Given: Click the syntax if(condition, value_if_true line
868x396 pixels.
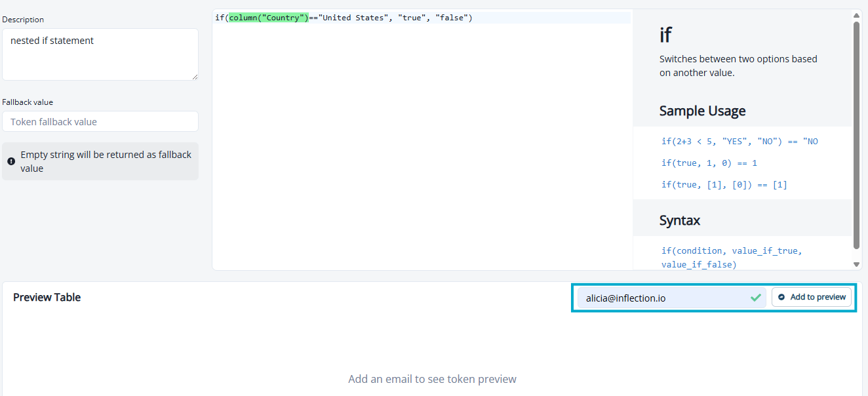Looking at the screenshot, I should click(x=732, y=250).
